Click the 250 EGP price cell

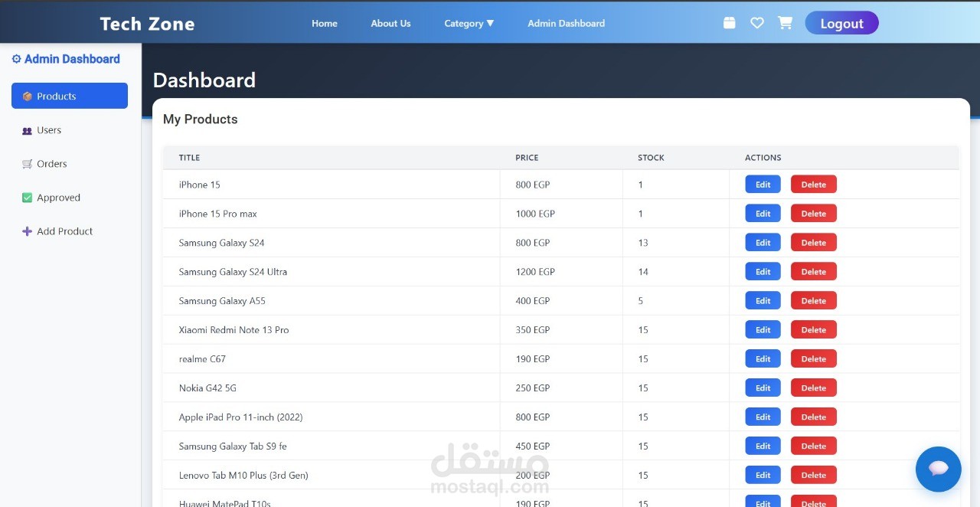coord(533,388)
